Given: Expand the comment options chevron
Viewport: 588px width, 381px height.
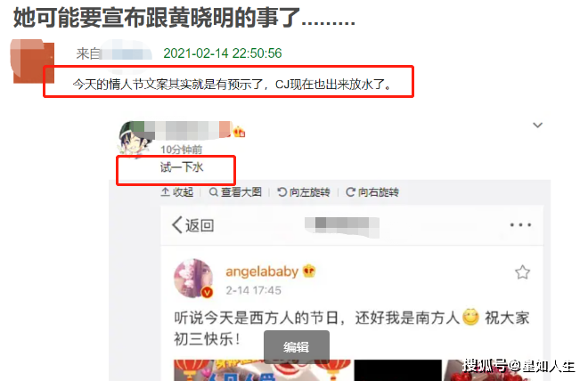Looking at the screenshot, I should [538, 126].
